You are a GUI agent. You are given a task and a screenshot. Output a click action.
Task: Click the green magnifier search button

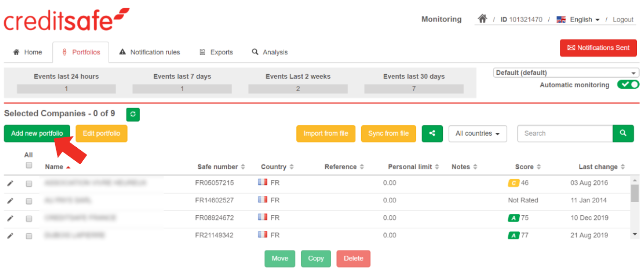[x=623, y=134]
